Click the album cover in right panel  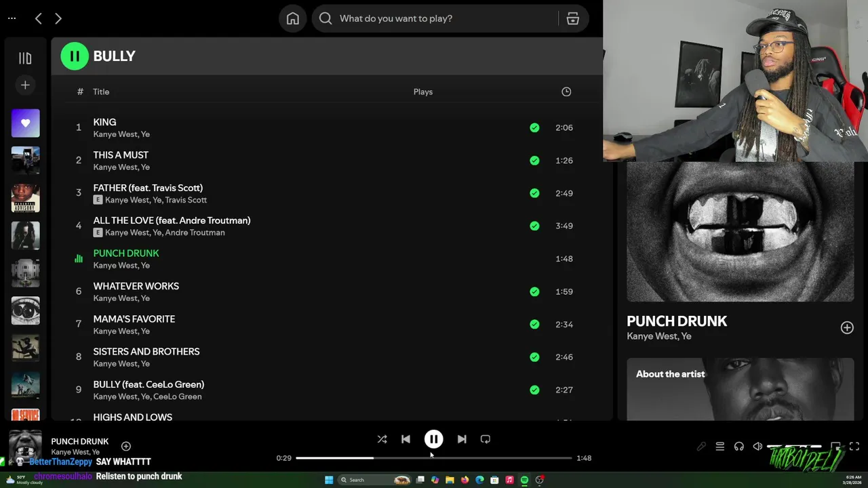(741, 231)
